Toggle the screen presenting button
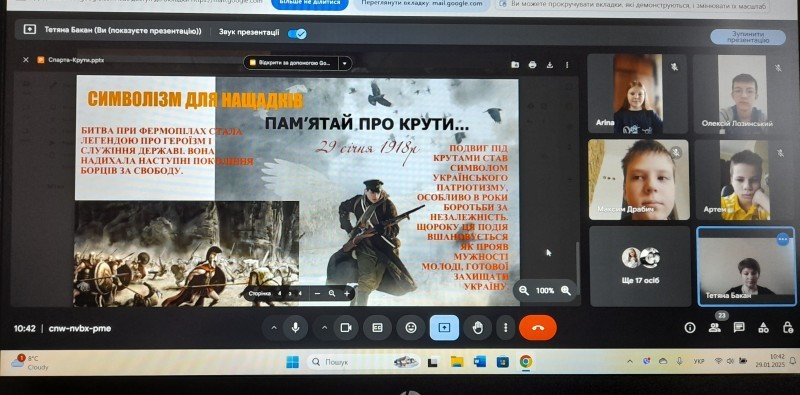Image resolution: width=800 pixels, height=395 pixels. click(x=444, y=328)
